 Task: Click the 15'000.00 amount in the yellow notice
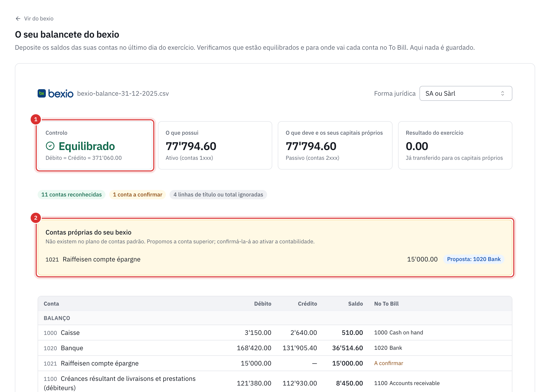tap(422, 259)
